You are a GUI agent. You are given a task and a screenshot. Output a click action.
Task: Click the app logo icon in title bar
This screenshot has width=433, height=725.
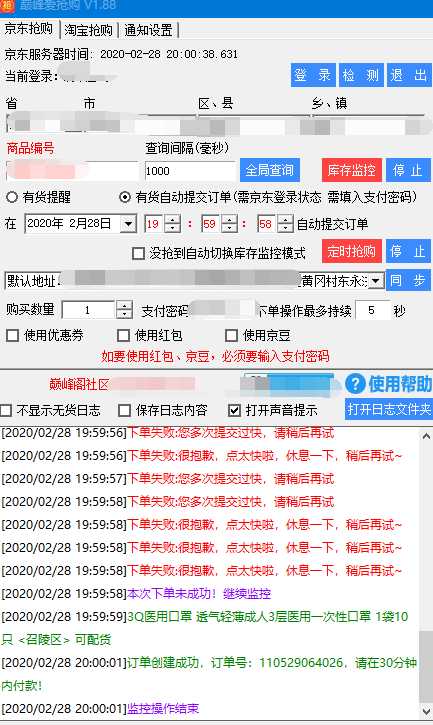point(6,6)
